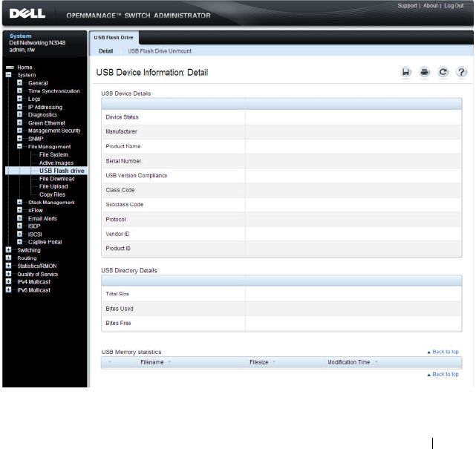Click the Device Status label

122,117
